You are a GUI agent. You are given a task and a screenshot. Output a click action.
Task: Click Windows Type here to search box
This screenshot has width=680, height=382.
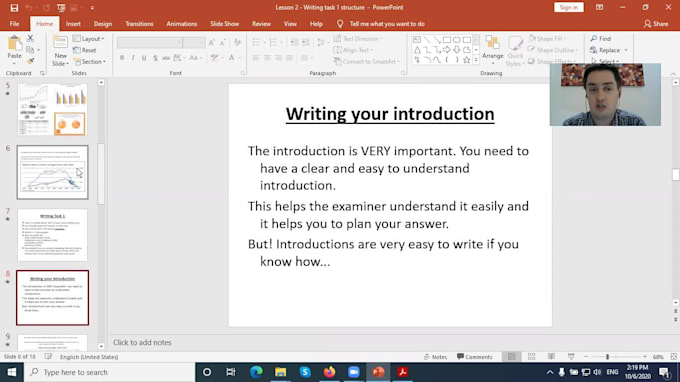pyautogui.click(x=109, y=372)
